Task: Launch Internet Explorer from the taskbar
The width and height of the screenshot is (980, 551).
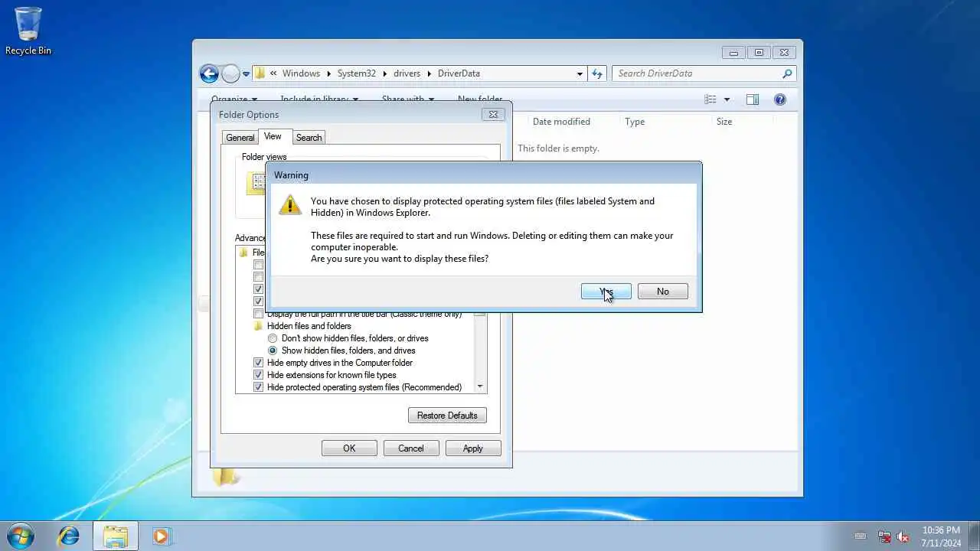Action: pyautogui.click(x=69, y=536)
